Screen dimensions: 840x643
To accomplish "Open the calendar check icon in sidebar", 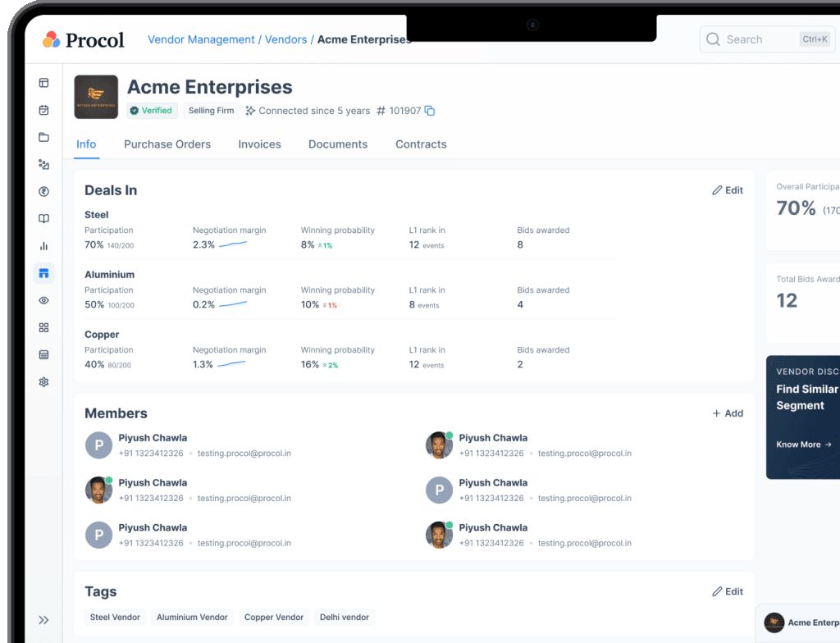I will click(44, 110).
